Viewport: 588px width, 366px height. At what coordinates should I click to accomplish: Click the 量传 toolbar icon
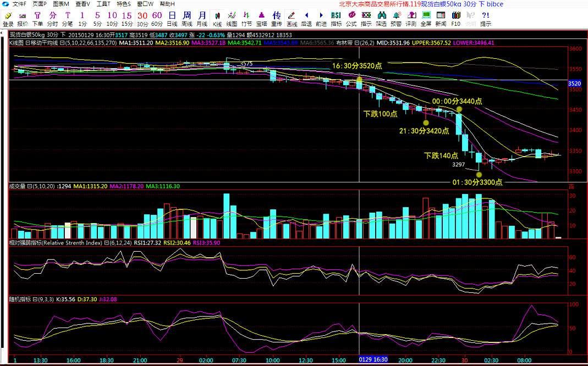276,19
